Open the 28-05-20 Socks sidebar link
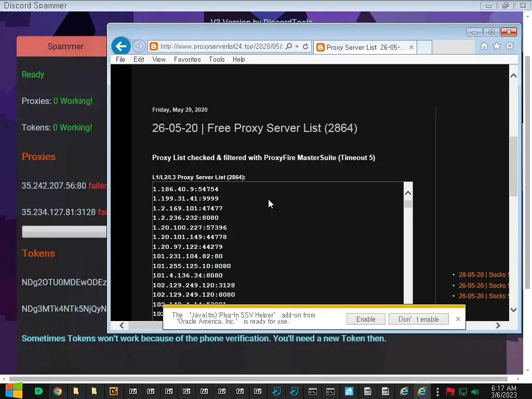 [484, 275]
